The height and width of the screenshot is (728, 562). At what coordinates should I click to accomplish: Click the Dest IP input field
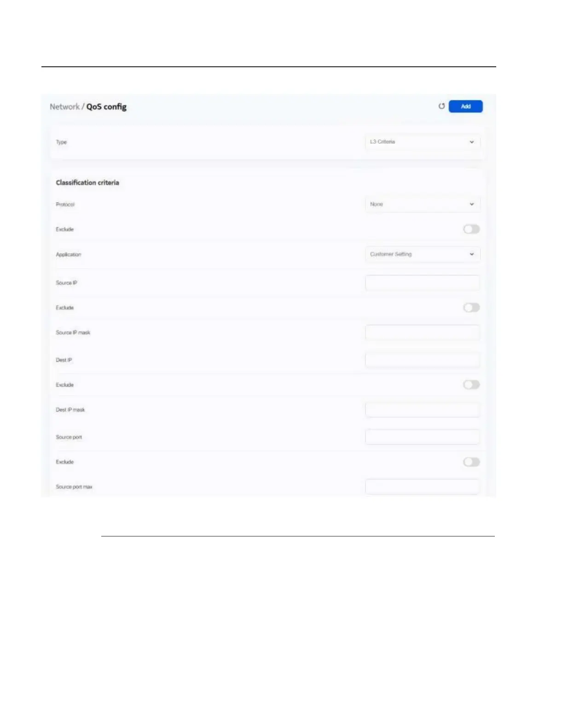423,360
